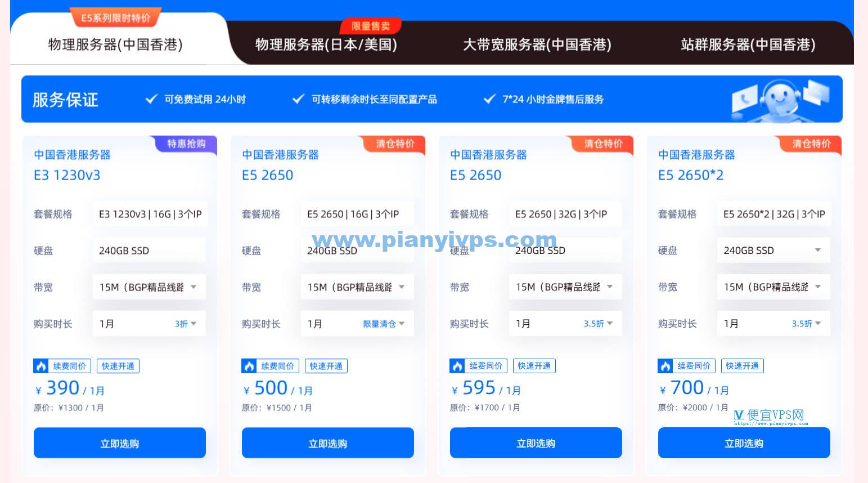
Task: Click checkmark beside 7*24 小时金牌售后服务
Action: click(x=489, y=100)
